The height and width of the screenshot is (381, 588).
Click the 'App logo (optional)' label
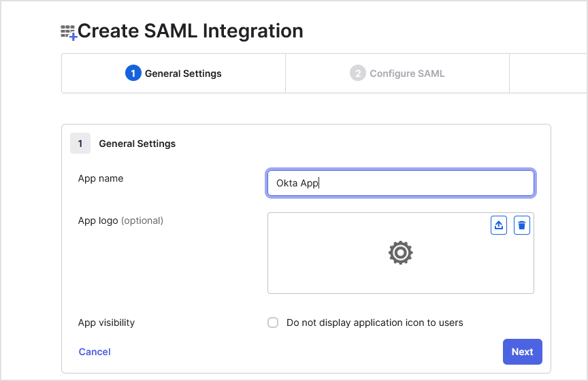pos(120,220)
